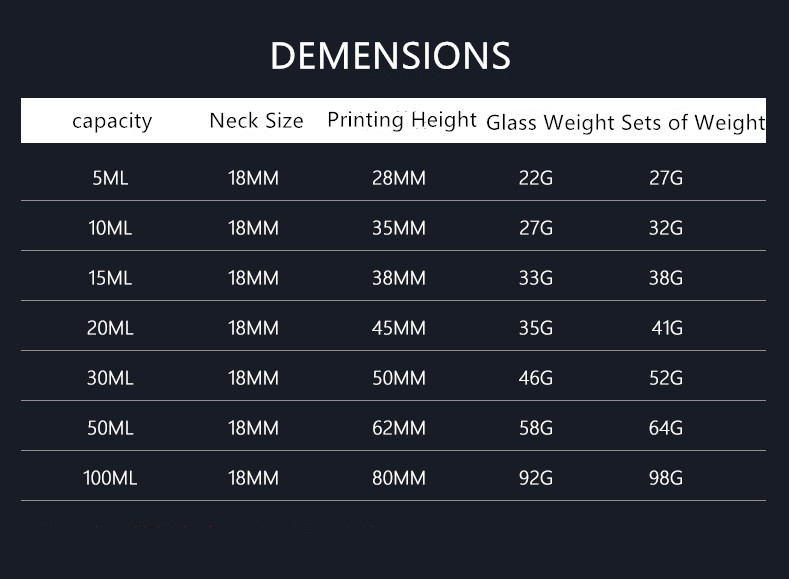
Task: Click the 41G sets weight value
Action: click(667, 328)
